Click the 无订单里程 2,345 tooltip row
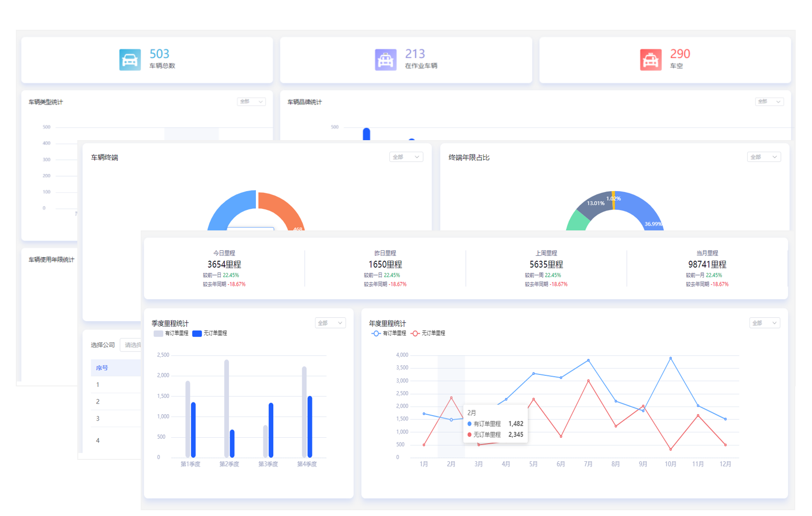 495,434
